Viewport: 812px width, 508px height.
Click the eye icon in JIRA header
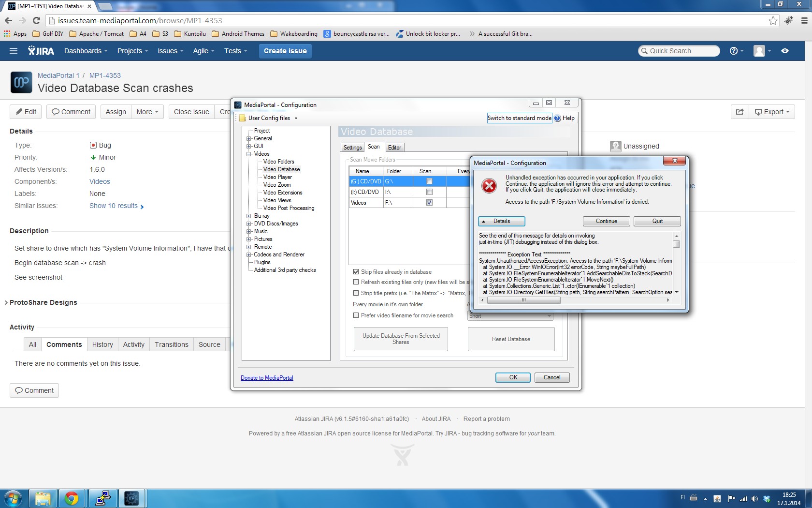[785, 51]
